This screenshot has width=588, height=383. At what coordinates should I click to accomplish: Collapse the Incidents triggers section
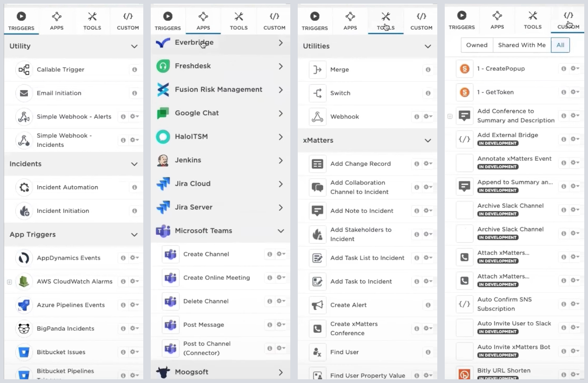coord(134,164)
